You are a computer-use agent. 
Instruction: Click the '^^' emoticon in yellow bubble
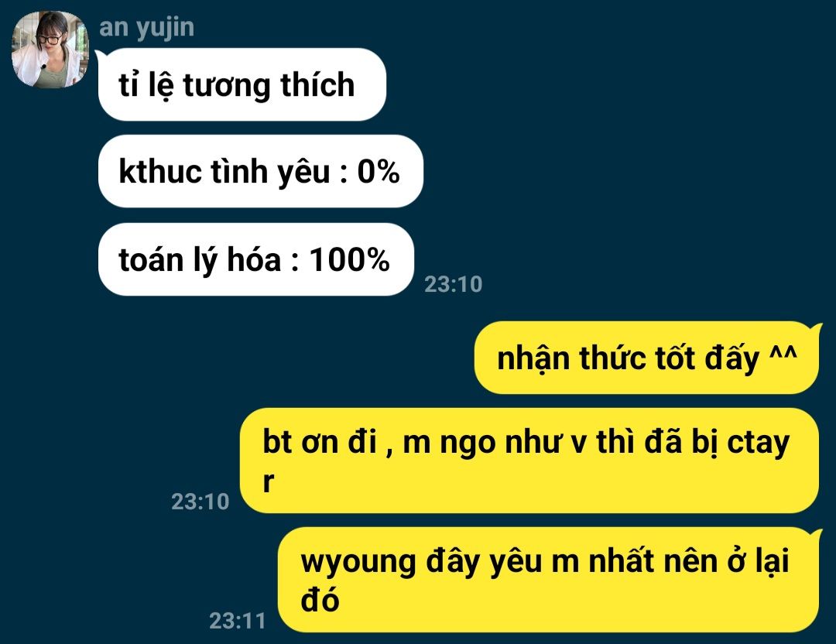[x=783, y=354]
